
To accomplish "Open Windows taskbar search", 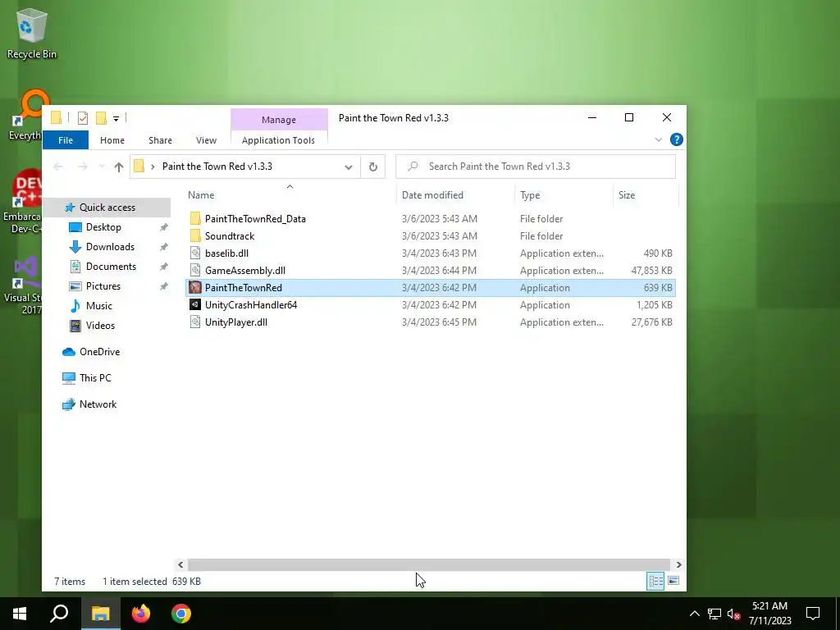I will 59,614.
